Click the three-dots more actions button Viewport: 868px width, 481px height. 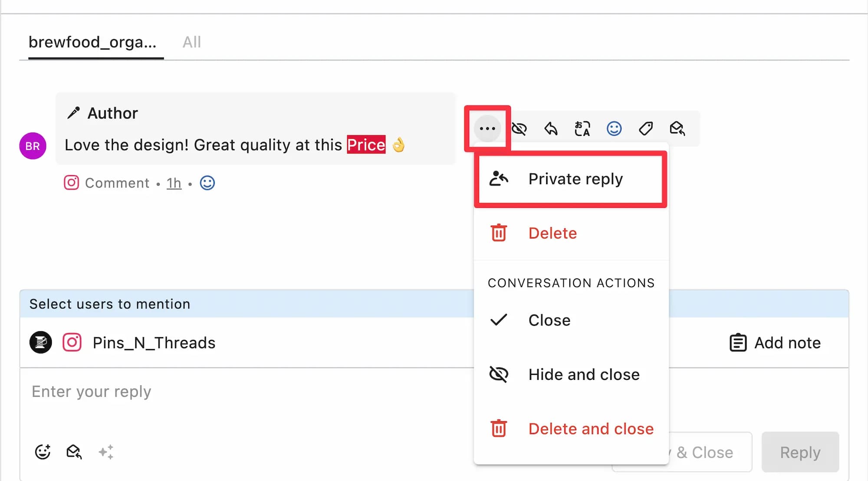pos(487,128)
